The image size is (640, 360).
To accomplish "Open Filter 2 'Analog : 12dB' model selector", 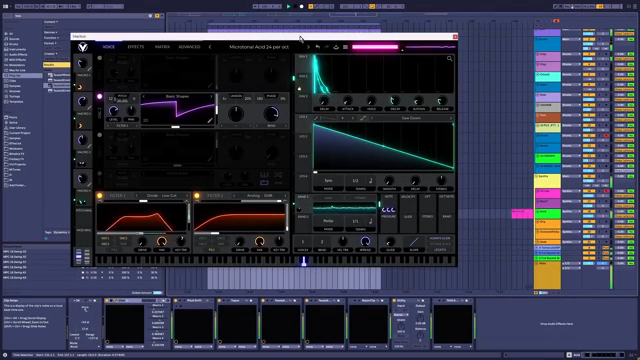I will coord(260,196).
